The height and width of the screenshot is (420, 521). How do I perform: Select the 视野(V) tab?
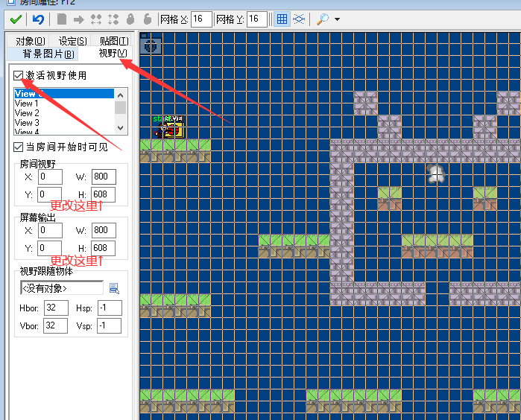pos(113,53)
